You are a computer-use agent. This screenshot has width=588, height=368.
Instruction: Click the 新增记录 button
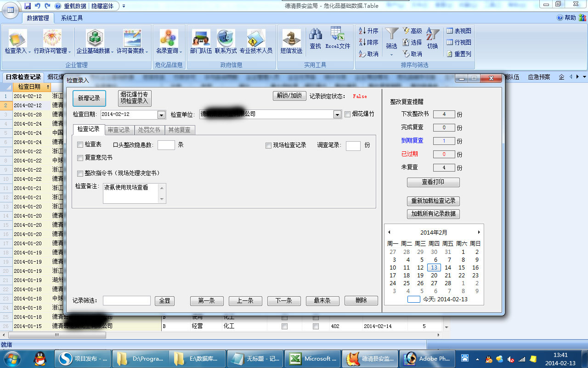[x=89, y=98]
